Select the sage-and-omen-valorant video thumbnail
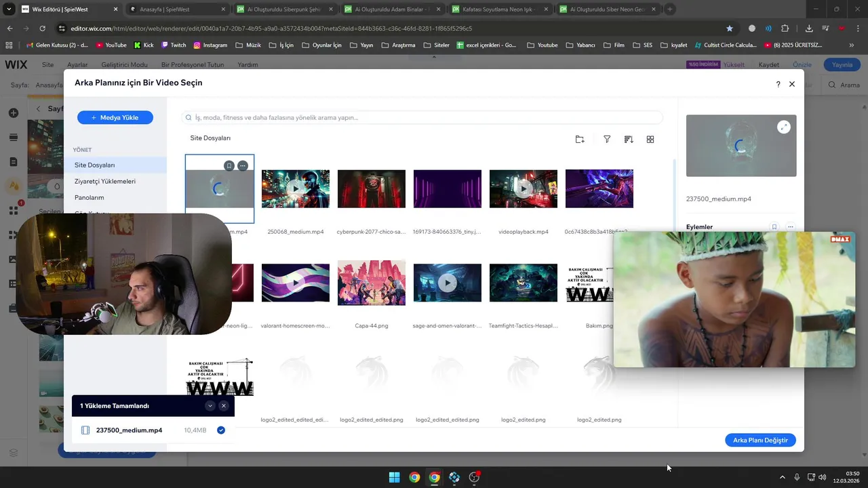 click(448, 283)
